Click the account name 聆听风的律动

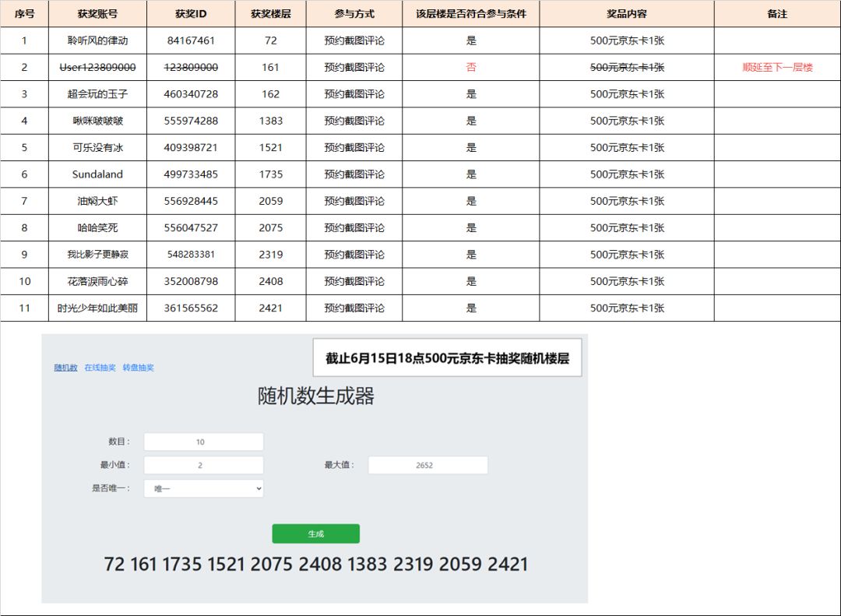[97, 40]
